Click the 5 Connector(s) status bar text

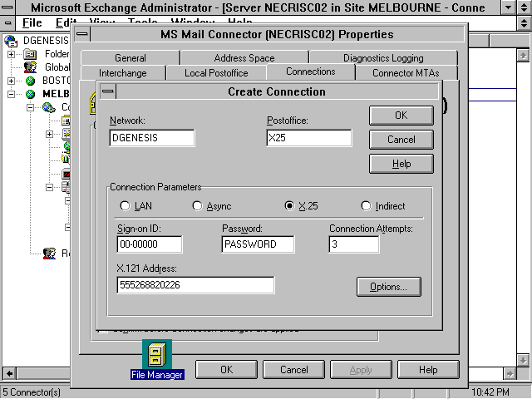[32, 392]
